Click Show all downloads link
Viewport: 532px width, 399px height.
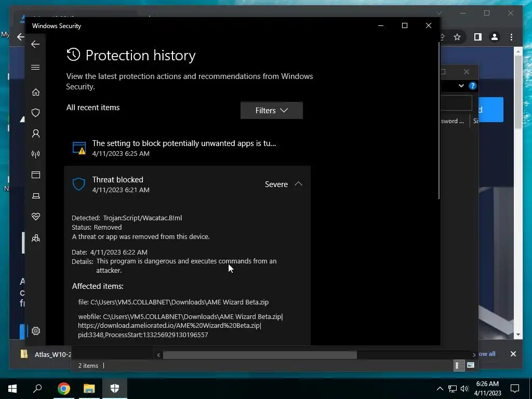click(486, 354)
